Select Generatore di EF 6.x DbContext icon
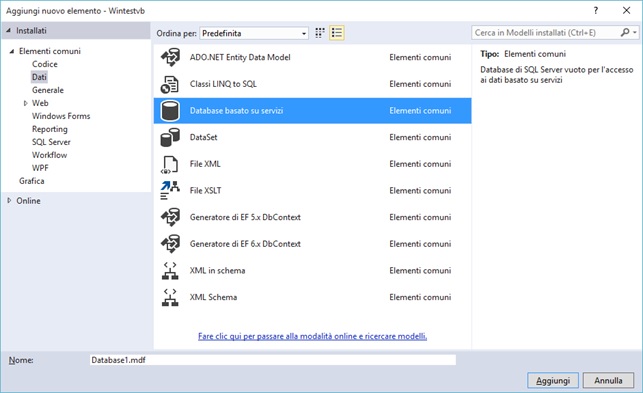 (170, 244)
